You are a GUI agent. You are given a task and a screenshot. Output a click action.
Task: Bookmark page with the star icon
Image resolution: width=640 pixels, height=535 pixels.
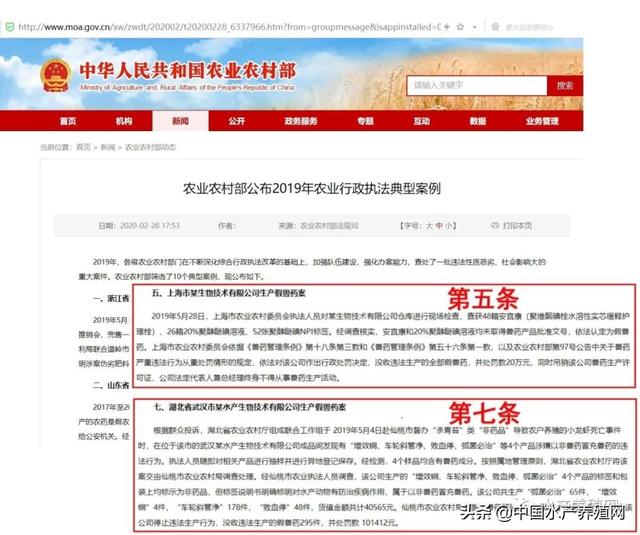pyautogui.click(x=460, y=27)
